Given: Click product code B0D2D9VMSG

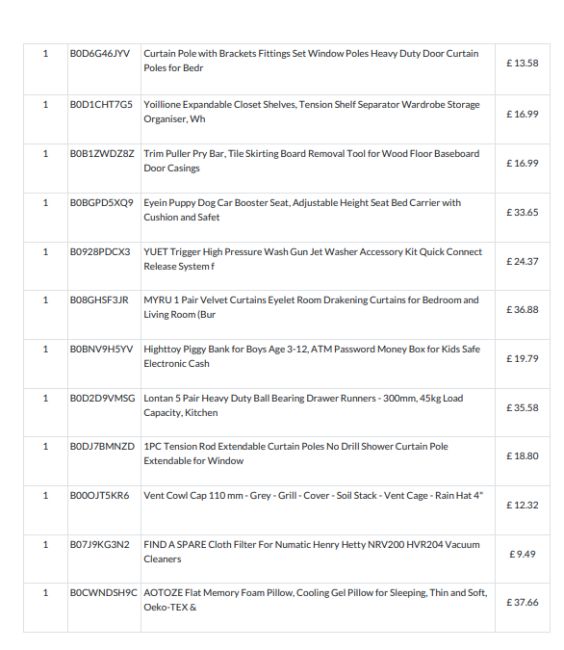Looking at the screenshot, I should 102,398.
